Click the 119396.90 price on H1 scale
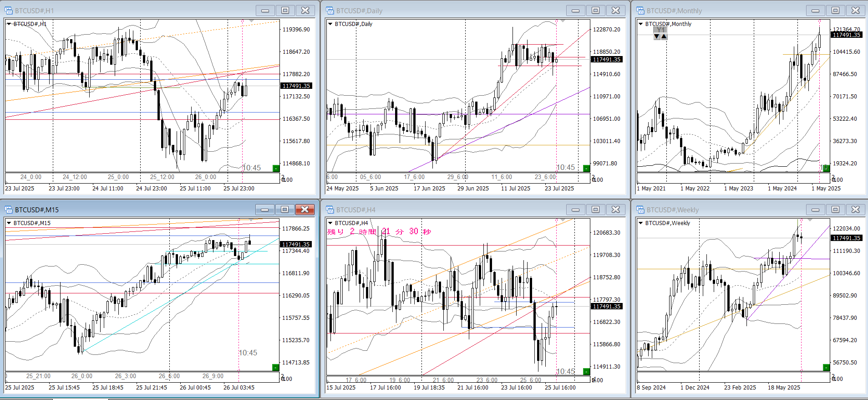This screenshot has height=400, width=868. coord(296,29)
